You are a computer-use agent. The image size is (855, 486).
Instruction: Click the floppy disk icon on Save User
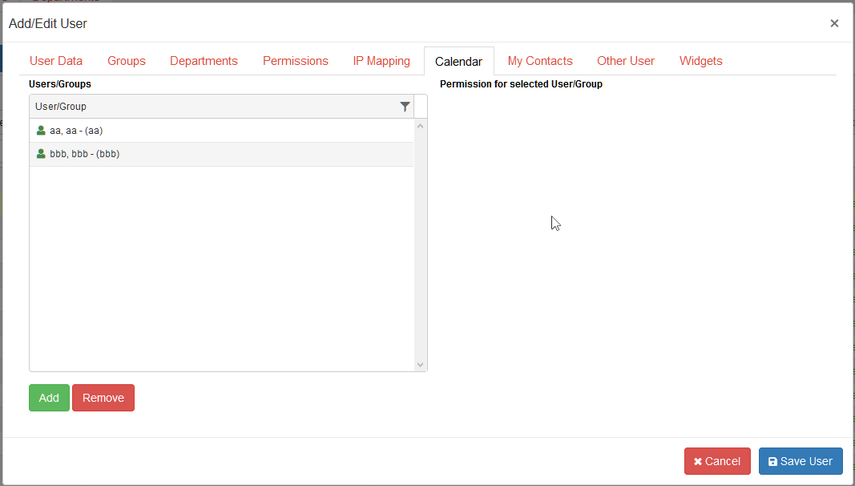(x=773, y=461)
